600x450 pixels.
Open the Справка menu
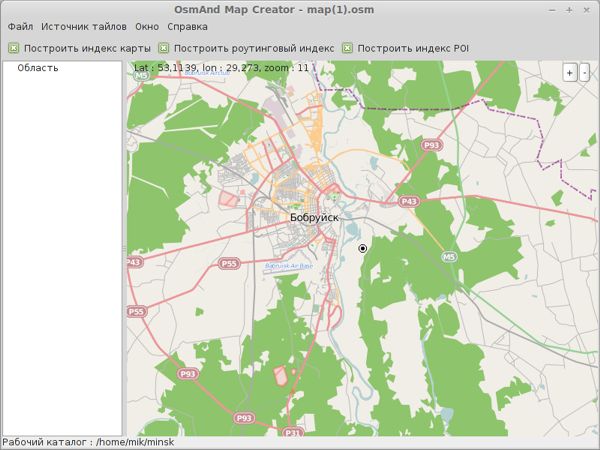click(188, 27)
